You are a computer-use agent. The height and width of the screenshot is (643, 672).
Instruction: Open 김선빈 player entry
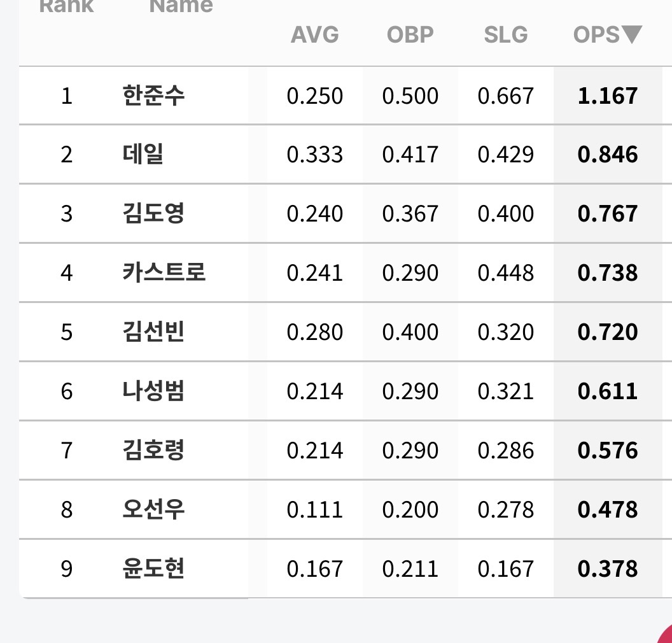pyautogui.click(x=153, y=332)
